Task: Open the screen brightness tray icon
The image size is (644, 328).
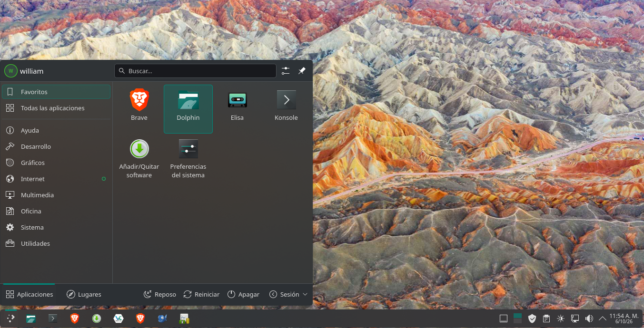Action: [561, 318]
